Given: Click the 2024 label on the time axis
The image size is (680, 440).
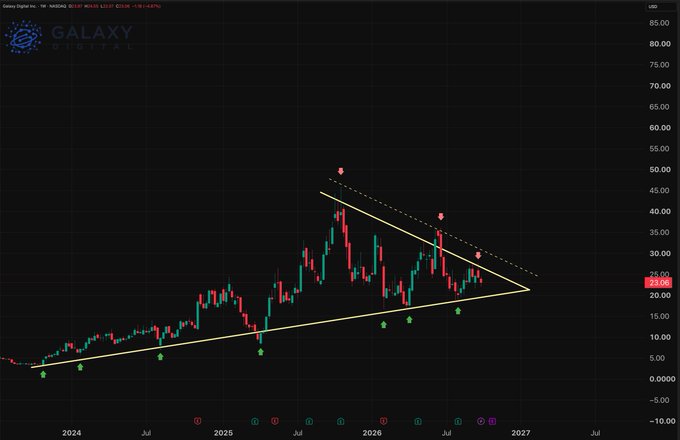Looking at the screenshot, I should 72,433.
